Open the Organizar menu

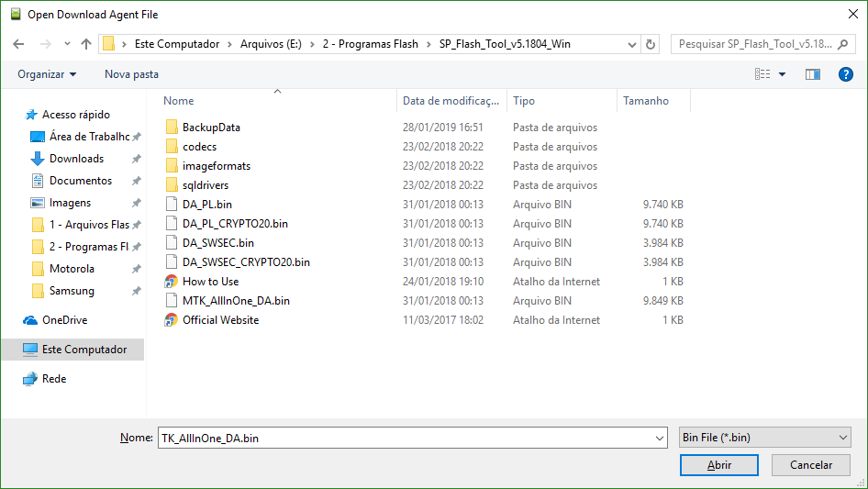[x=47, y=74]
